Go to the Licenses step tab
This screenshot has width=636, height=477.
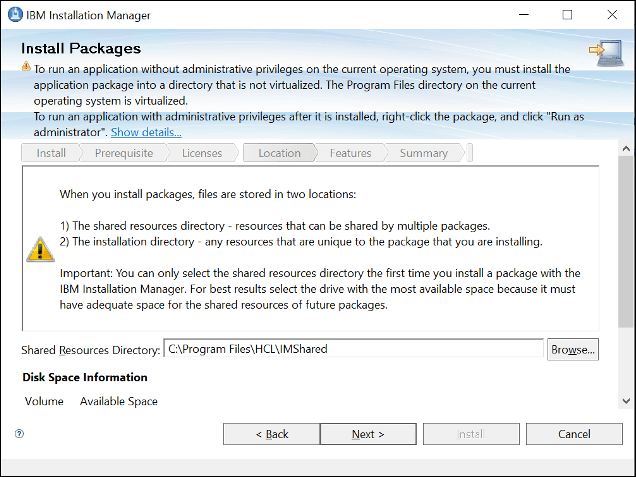(202, 153)
